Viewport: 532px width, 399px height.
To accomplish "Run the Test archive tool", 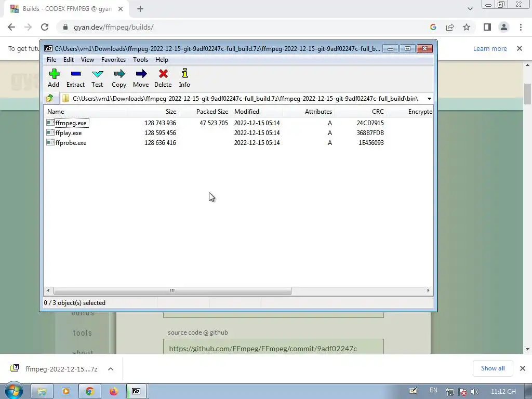I will click(97, 78).
